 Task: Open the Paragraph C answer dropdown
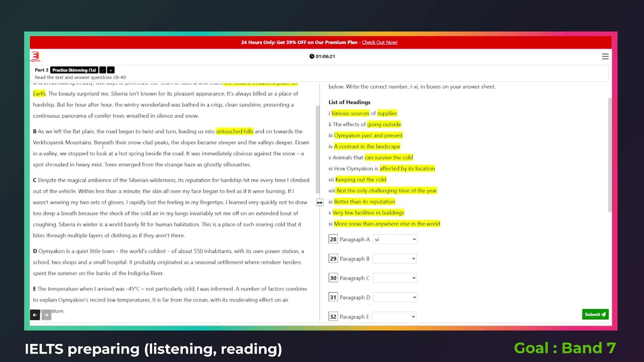pos(395,278)
